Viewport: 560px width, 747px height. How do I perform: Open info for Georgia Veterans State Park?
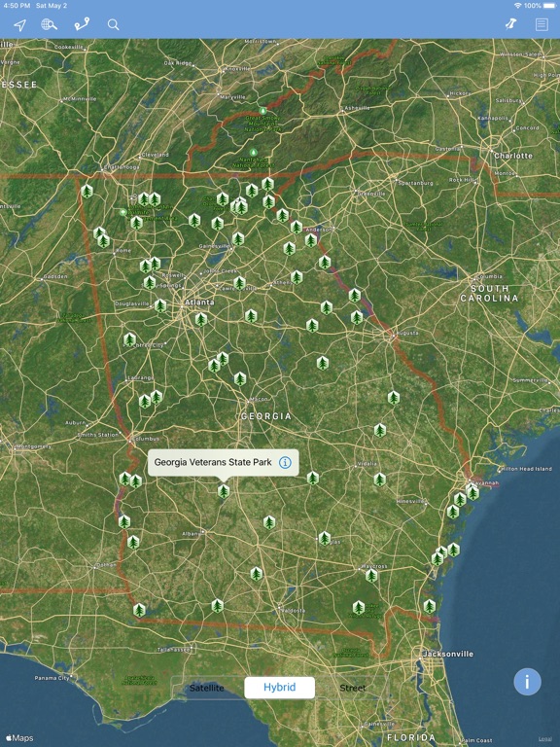tap(285, 462)
